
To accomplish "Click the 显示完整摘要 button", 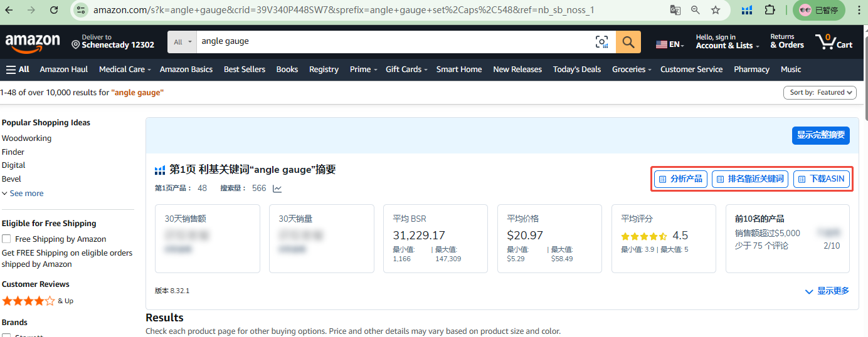I will 820,135.
